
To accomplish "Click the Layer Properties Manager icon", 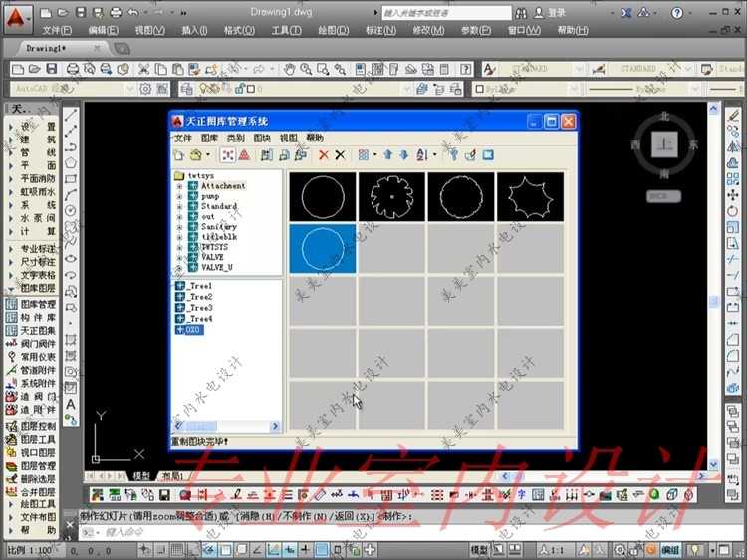I will click(187, 89).
